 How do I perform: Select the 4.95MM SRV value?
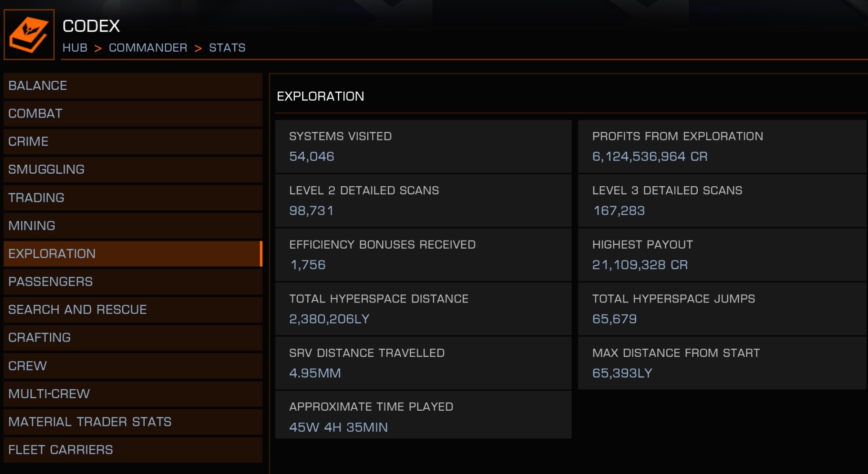tap(315, 373)
